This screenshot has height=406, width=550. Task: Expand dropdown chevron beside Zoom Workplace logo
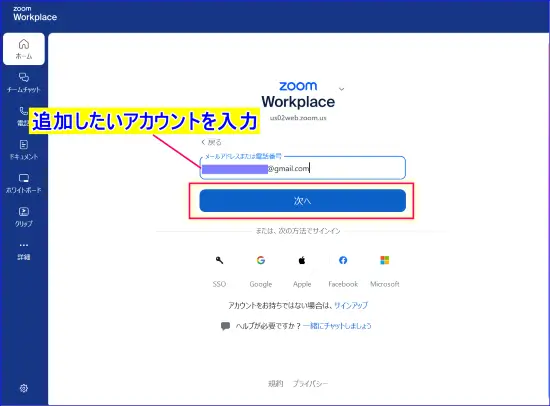click(x=342, y=89)
